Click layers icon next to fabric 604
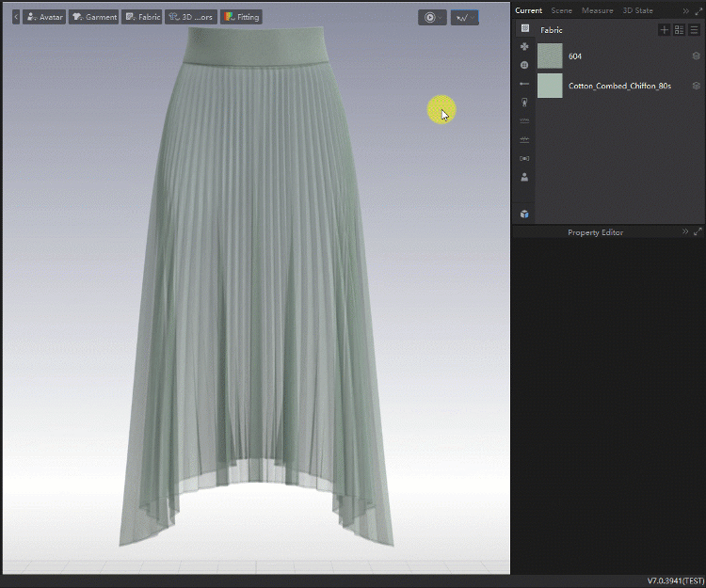Image resolution: width=706 pixels, height=588 pixels. 696,56
